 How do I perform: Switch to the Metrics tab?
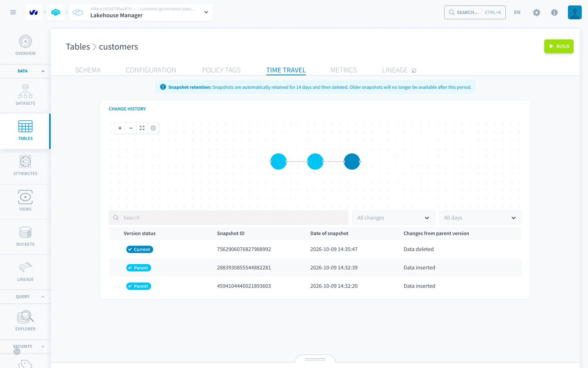[x=344, y=70]
